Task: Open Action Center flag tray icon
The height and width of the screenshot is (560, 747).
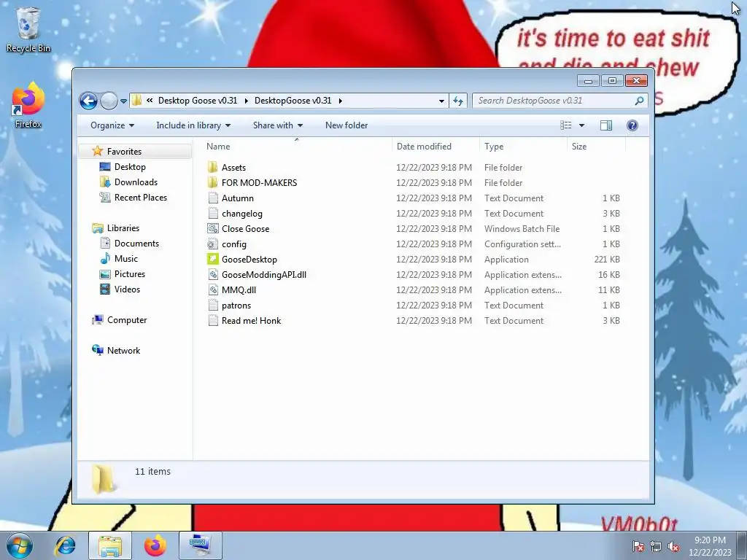Action: pyautogui.click(x=638, y=546)
